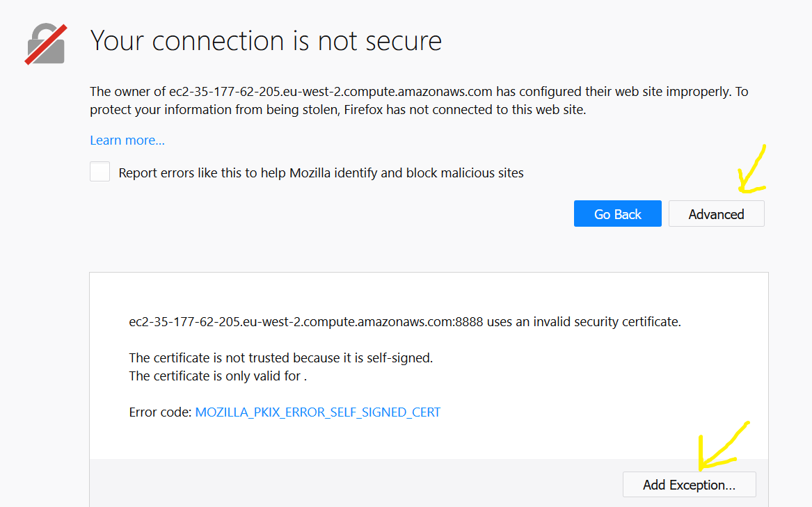Open the Learn more… link
Image resolution: width=812 pixels, height=507 pixels.
click(x=127, y=140)
